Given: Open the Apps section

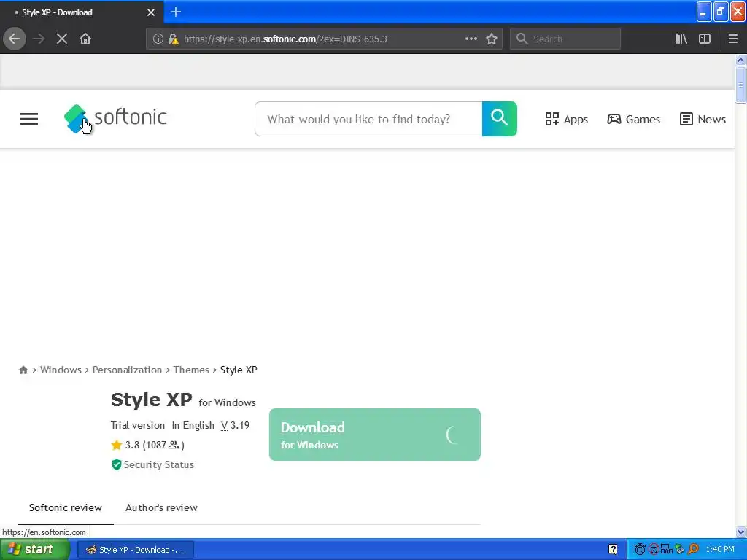Looking at the screenshot, I should [x=566, y=119].
